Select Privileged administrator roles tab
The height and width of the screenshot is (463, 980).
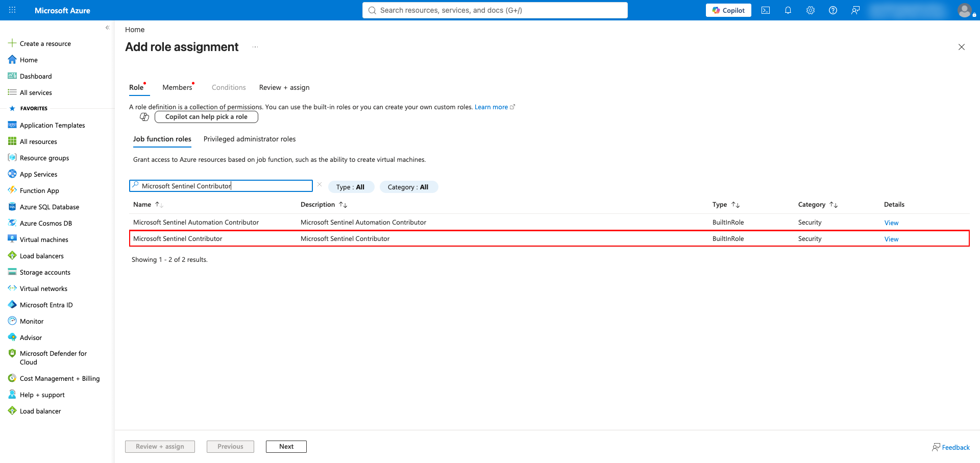pyautogui.click(x=250, y=139)
